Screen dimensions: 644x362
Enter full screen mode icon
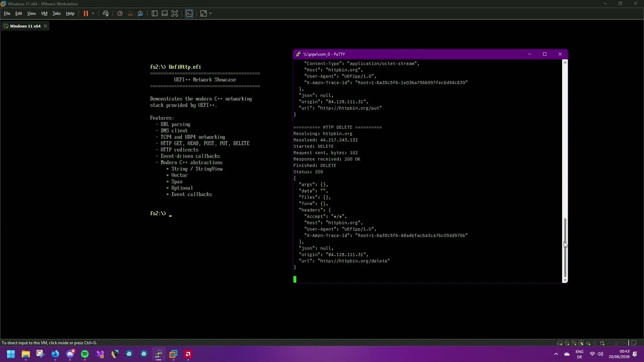coord(175,14)
